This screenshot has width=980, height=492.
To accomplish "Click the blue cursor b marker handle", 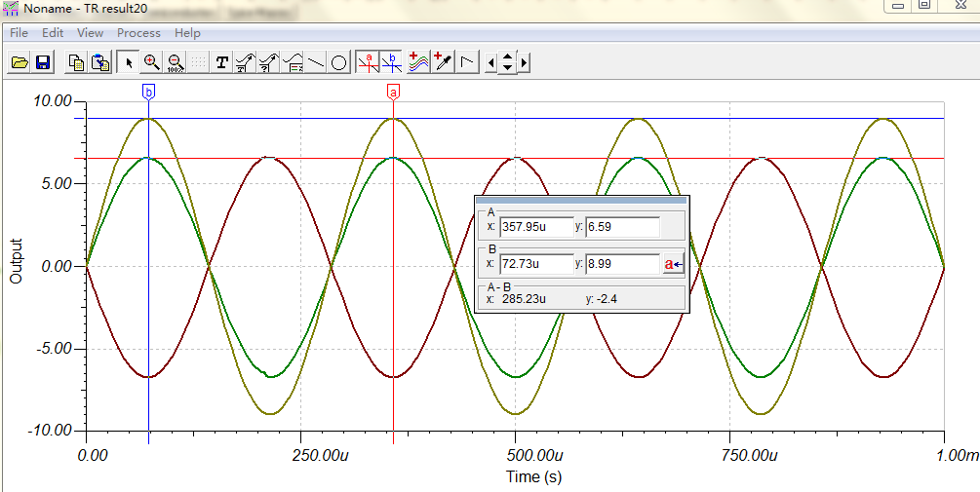I will point(148,92).
